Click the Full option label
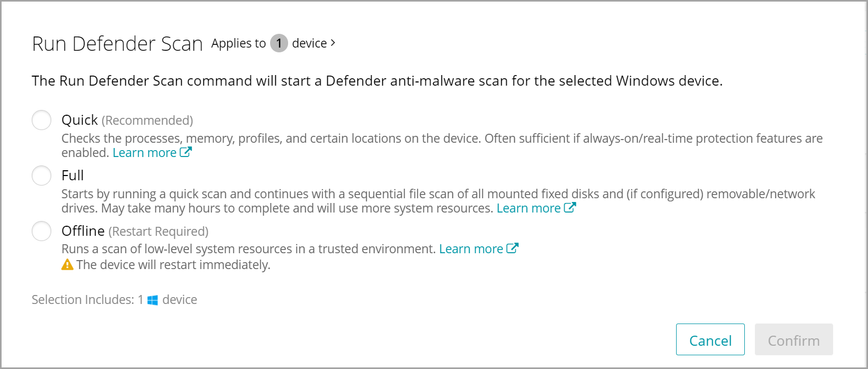 coord(72,176)
